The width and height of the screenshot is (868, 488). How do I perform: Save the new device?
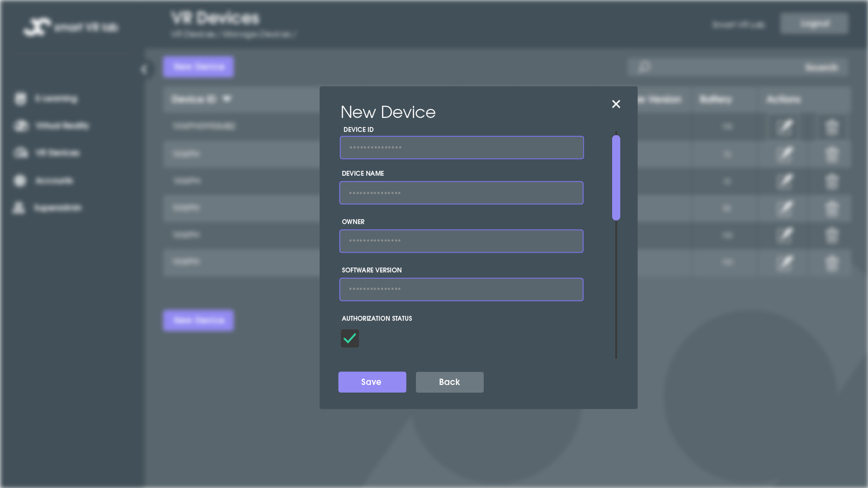(x=372, y=382)
